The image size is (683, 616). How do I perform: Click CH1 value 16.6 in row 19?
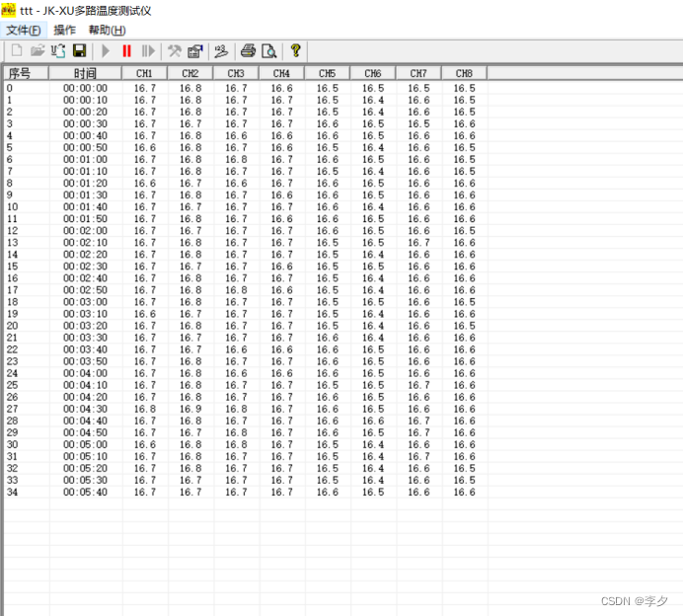pyautogui.click(x=145, y=314)
